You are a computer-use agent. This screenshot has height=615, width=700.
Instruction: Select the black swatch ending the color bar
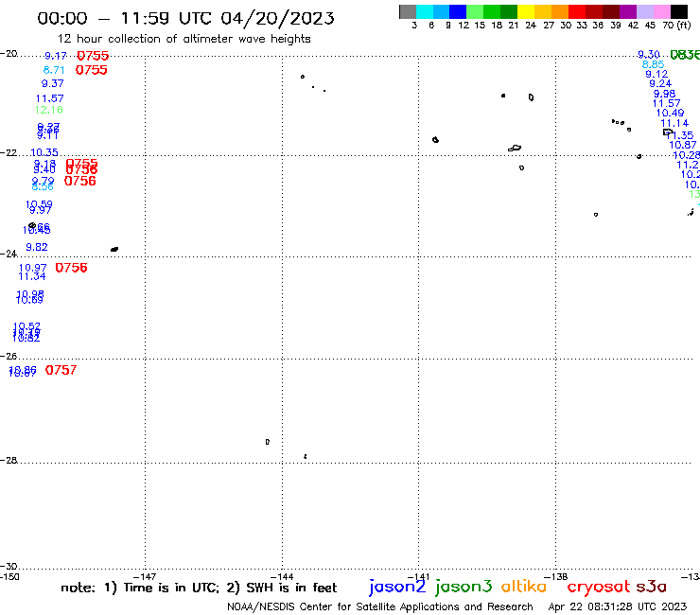679,11
